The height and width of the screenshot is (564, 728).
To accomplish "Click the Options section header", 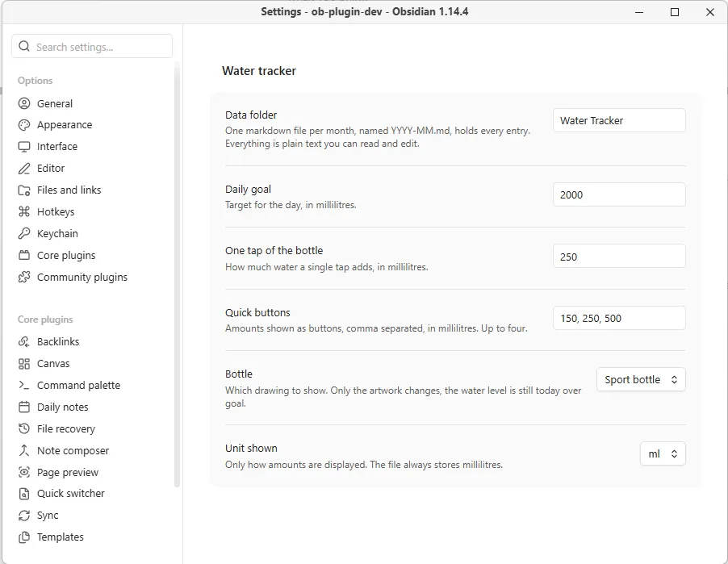I will point(35,81).
